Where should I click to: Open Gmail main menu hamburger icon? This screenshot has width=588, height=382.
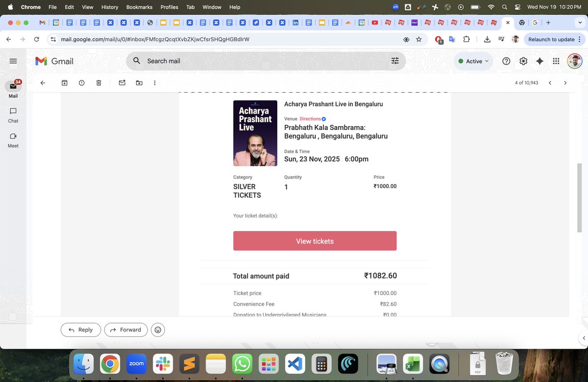click(13, 61)
